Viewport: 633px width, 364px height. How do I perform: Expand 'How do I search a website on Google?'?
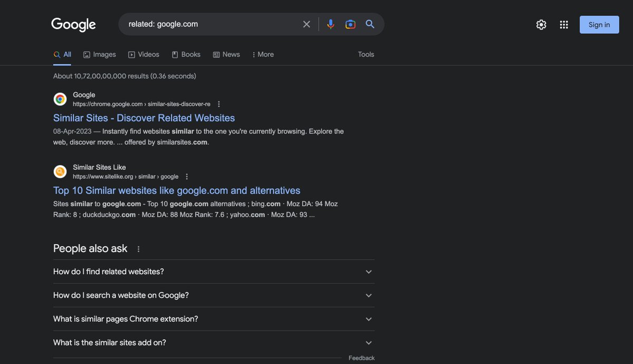click(214, 295)
